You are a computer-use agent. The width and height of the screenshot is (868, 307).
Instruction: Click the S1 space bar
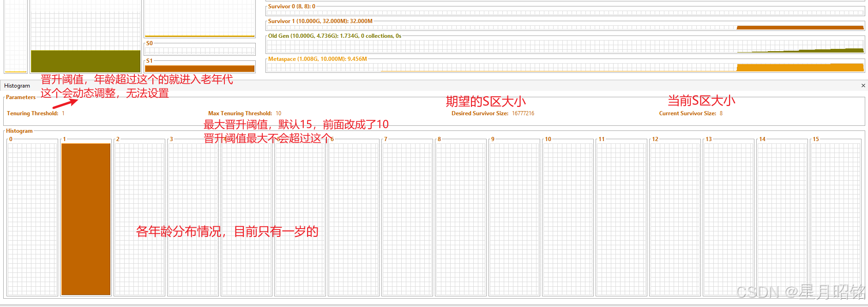pos(199,68)
